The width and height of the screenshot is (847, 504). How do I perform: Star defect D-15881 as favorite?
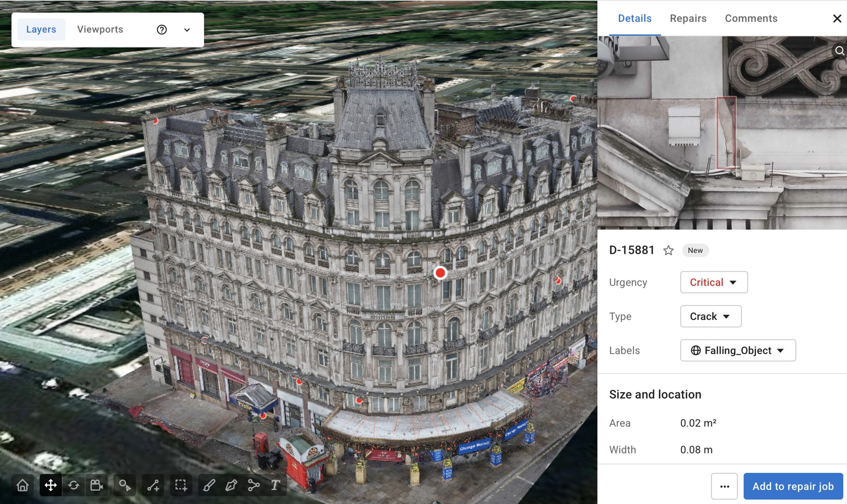coord(668,250)
